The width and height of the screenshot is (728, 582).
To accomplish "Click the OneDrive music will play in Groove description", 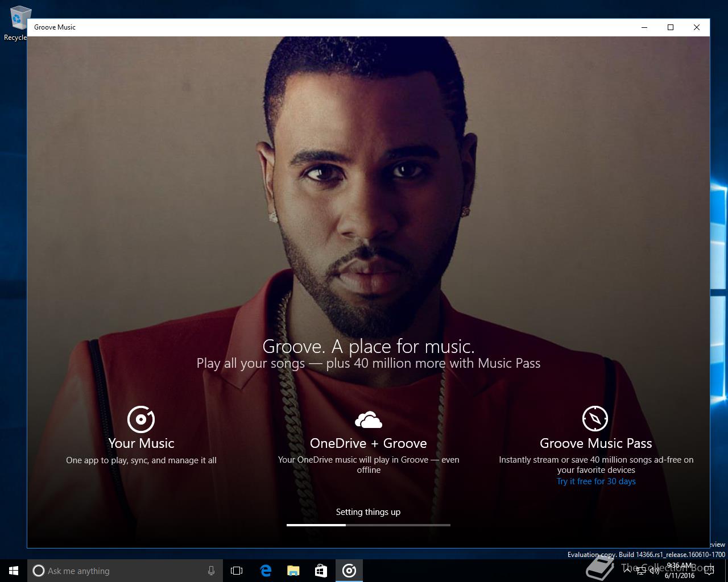I will point(369,465).
